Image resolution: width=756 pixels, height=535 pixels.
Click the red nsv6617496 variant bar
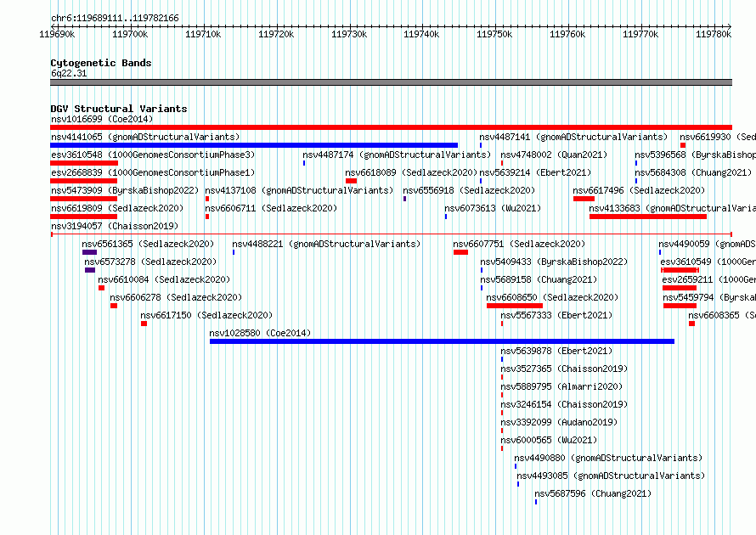tap(584, 199)
